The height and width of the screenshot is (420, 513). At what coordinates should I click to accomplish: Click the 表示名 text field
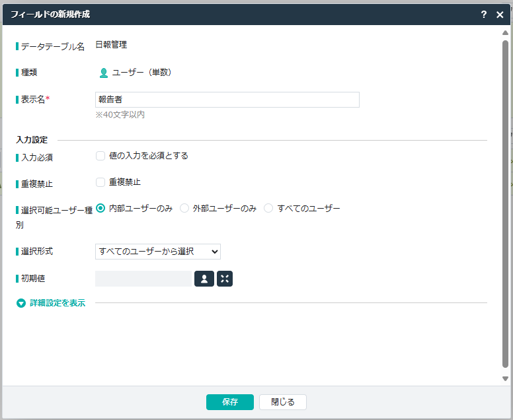[x=227, y=100]
